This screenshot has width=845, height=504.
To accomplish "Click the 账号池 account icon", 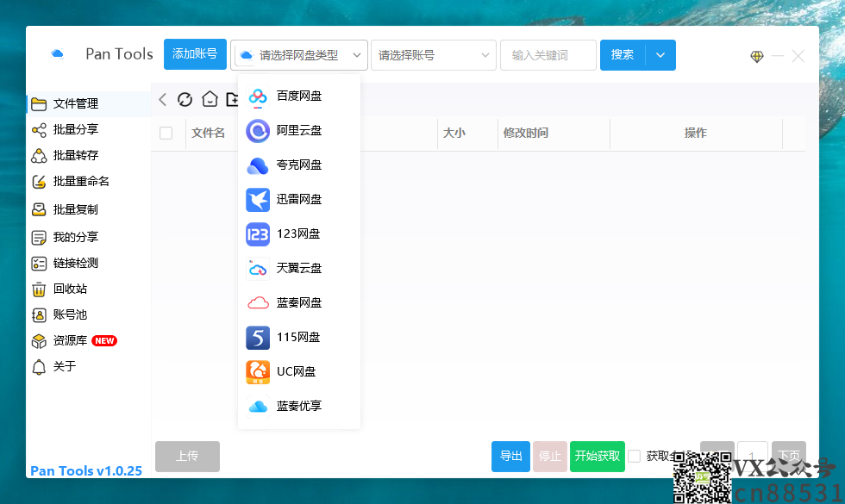I will pyautogui.click(x=39, y=315).
